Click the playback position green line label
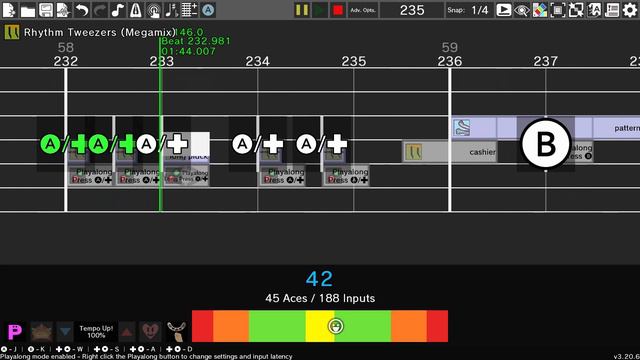The height and width of the screenshot is (360, 640). tap(196, 41)
